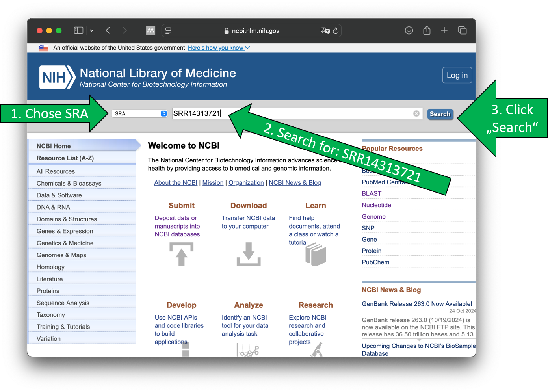Image resolution: width=548 pixels, height=392 pixels.
Task: Select Taxonomy in sidebar
Action: (51, 315)
